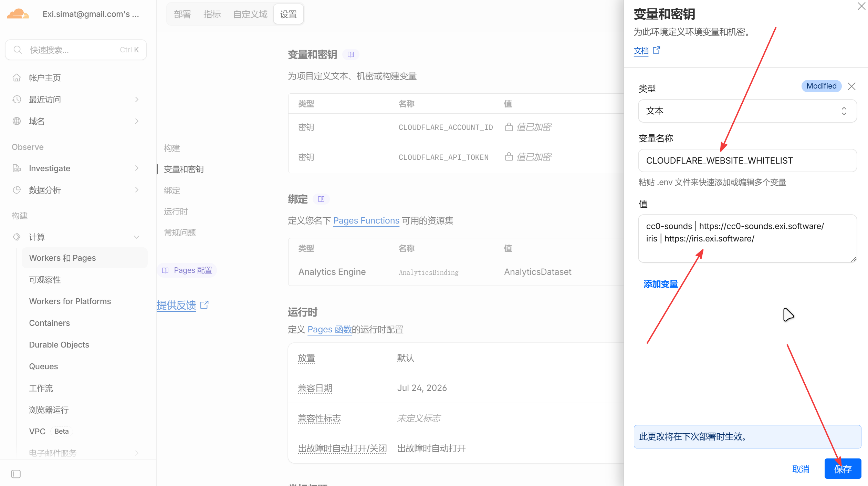
Task: Open VPC Beta in the sidebar
Action: point(51,432)
